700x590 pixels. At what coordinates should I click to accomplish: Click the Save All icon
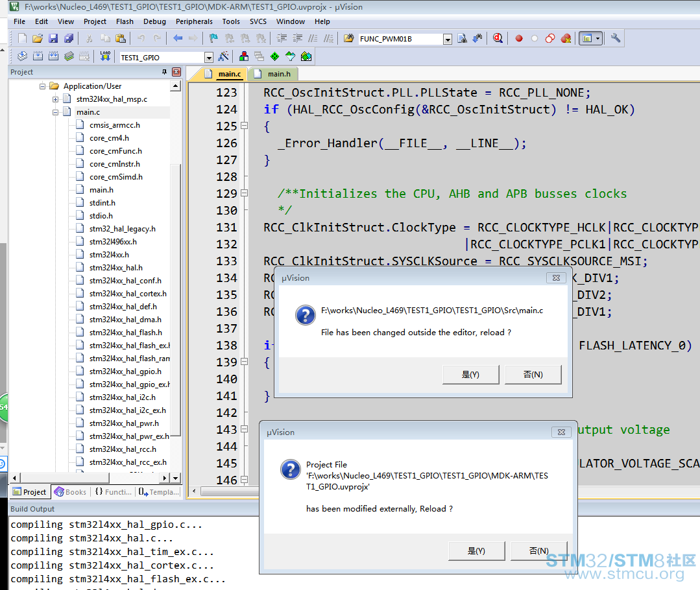[69, 38]
